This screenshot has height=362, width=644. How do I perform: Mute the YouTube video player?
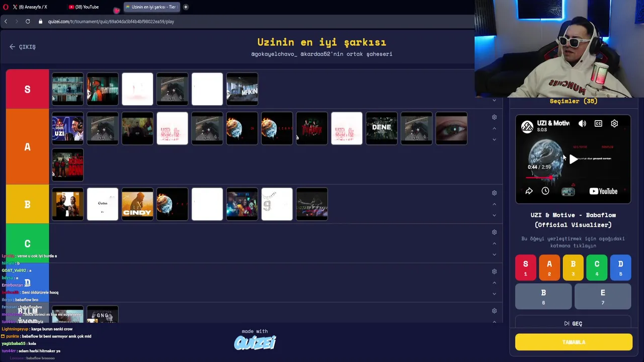click(x=582, y=124)
